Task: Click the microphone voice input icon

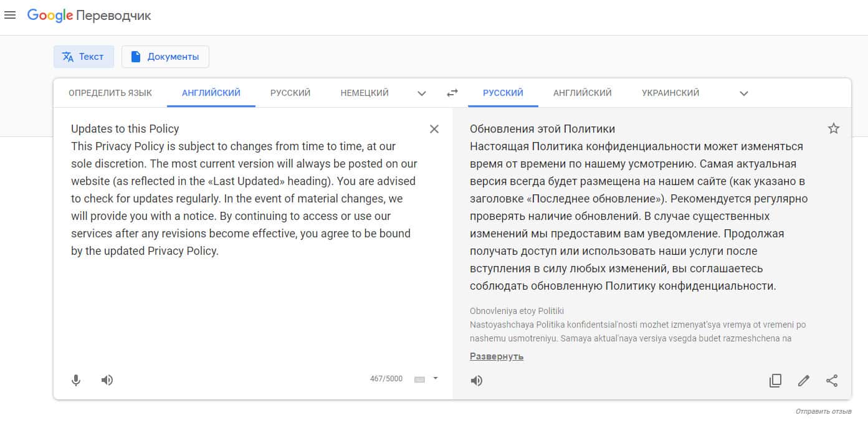Action: click(76, 380)
